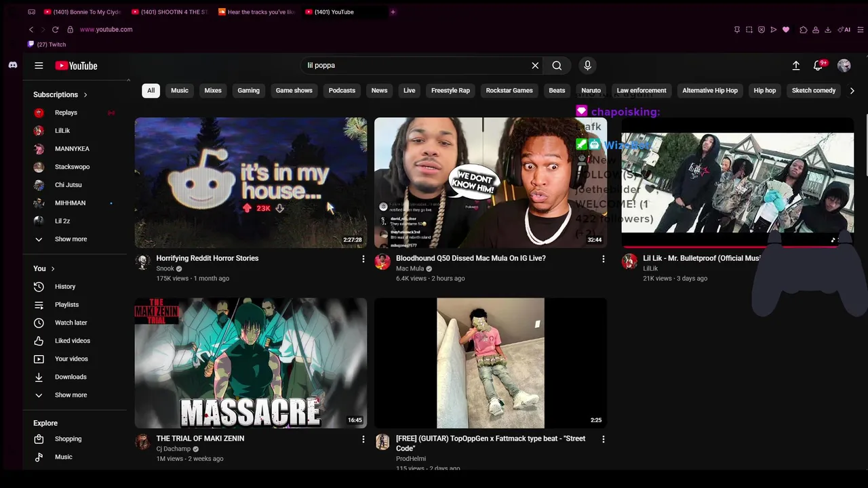Switch to Hear the tracks SoundCloud tab

[x=257, y=12]
